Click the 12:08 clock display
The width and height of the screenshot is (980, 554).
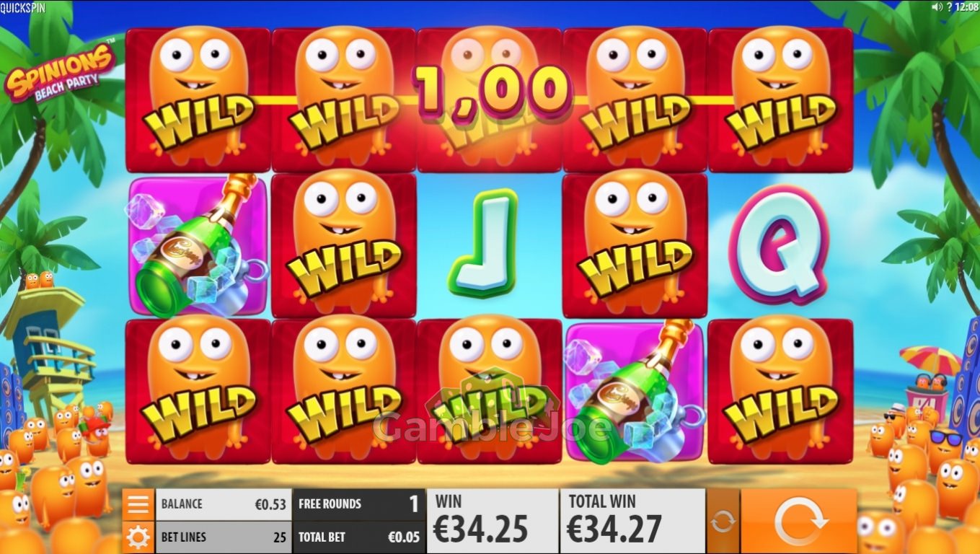[966, 7]
